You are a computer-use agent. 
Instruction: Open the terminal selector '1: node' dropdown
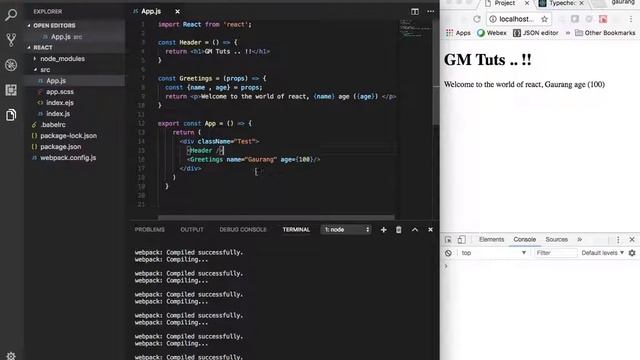point(346,230)
